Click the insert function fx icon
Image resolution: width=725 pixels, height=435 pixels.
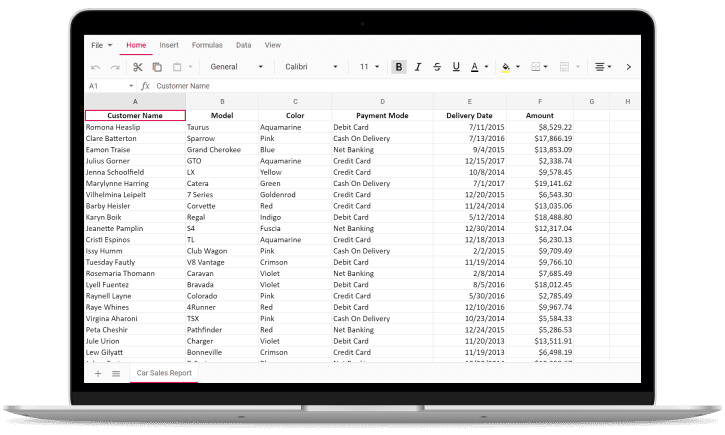pos(145,86)
